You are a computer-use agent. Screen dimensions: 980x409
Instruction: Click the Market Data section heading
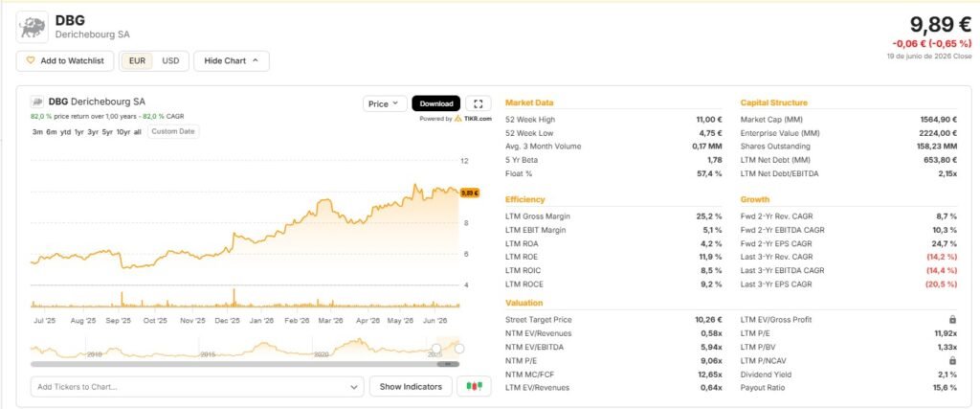tap(529, 102)
